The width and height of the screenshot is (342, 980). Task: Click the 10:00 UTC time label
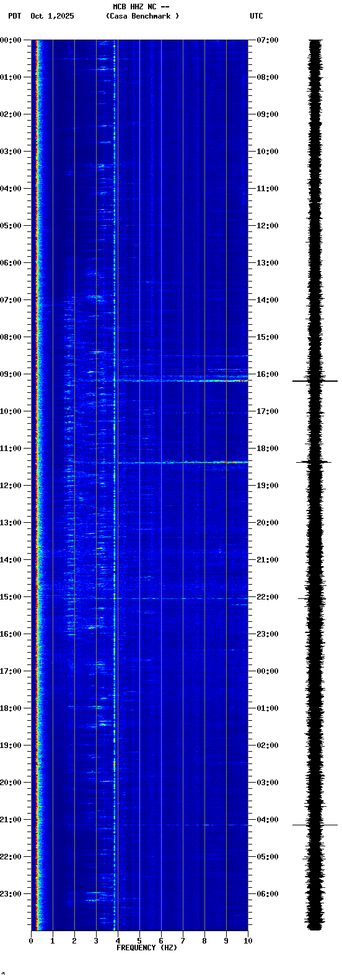pyautogui.click(x=268, y=152)
